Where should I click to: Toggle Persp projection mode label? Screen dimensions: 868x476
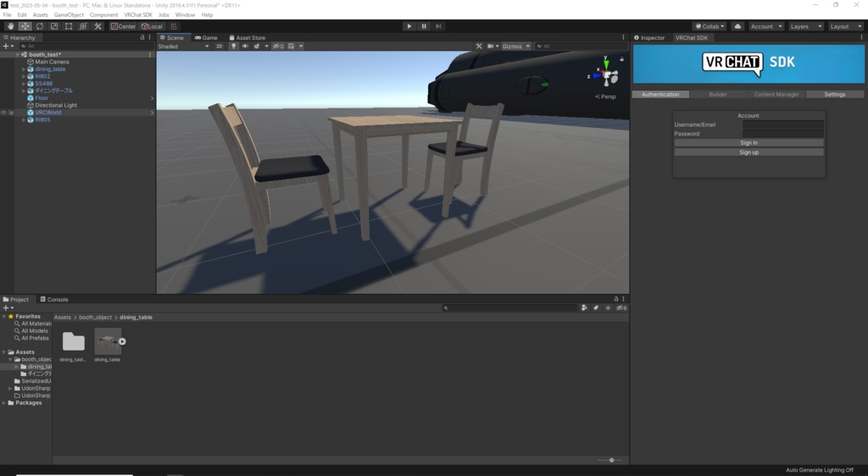tap(605, 97)
